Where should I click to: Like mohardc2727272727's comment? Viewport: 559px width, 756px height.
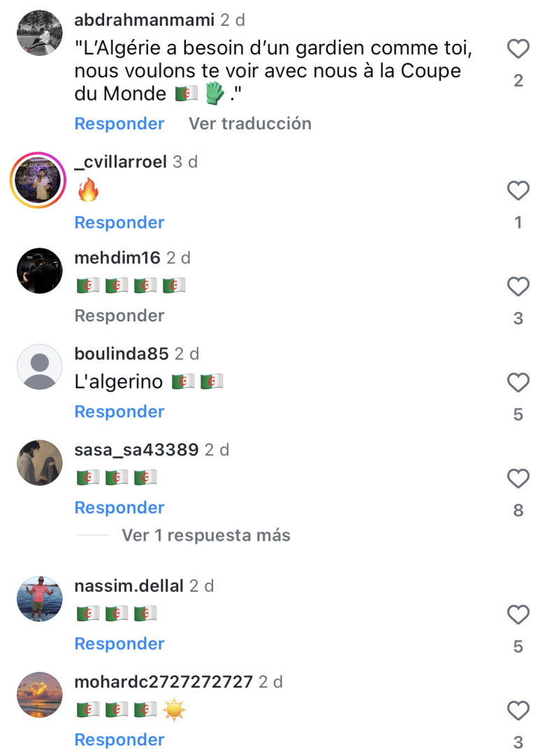tap(518, 710)
